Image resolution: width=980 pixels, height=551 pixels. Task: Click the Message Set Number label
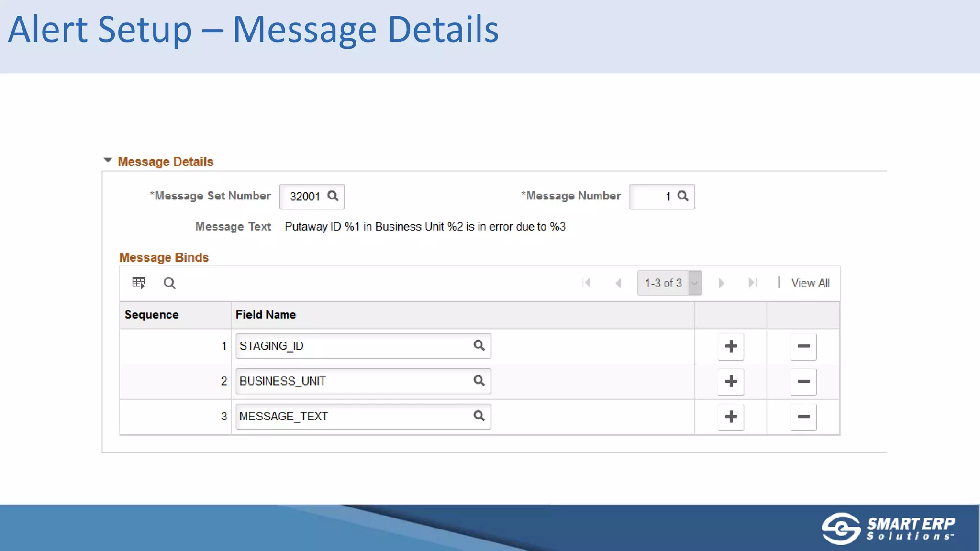(x=211, y=196)
